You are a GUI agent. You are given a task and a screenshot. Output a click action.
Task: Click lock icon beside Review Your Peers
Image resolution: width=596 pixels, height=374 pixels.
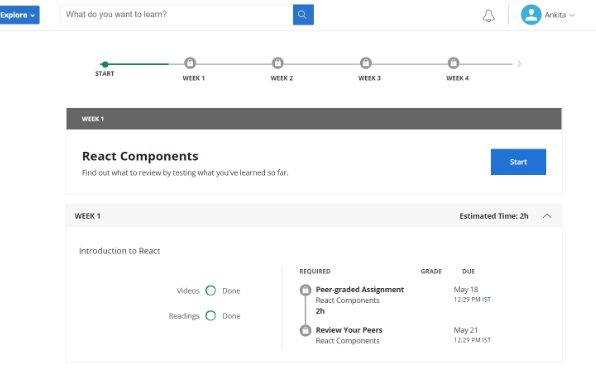(305, 330)
